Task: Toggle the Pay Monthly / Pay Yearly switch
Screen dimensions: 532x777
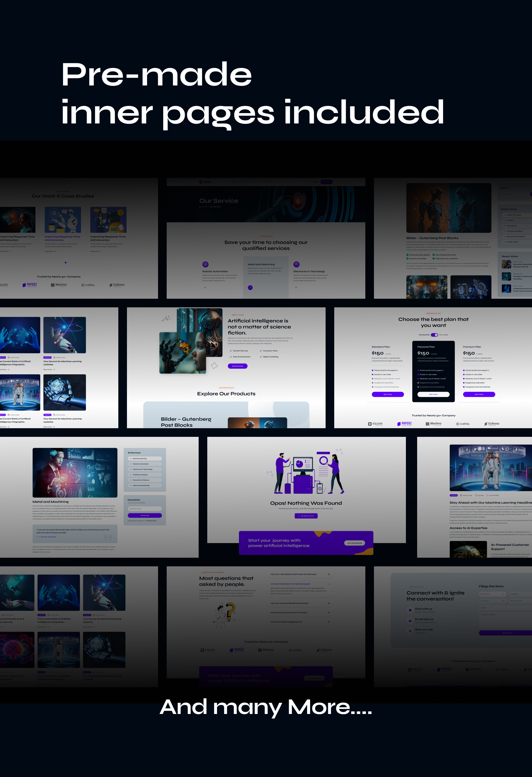Action: pyautogui.click(x=434, y=335)
